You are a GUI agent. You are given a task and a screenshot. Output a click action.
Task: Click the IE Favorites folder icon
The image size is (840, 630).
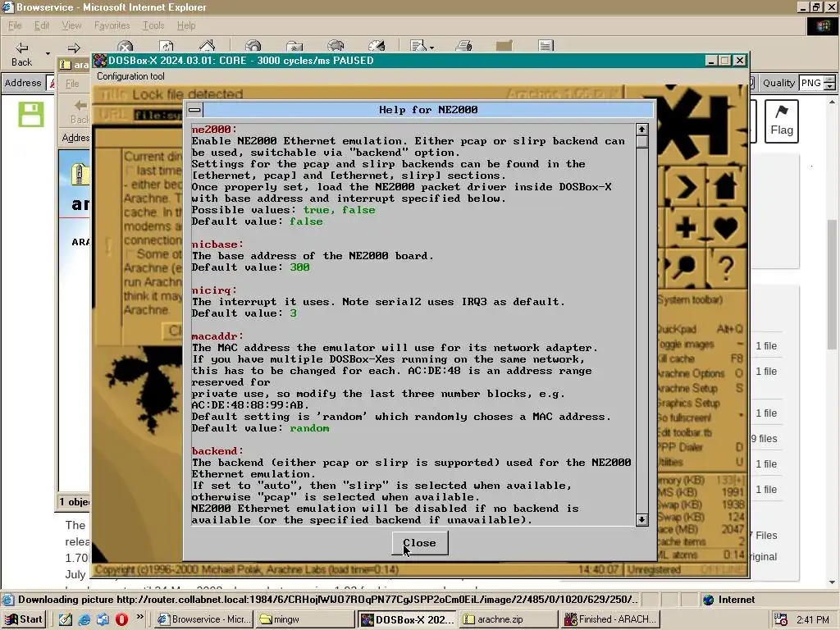294,47
